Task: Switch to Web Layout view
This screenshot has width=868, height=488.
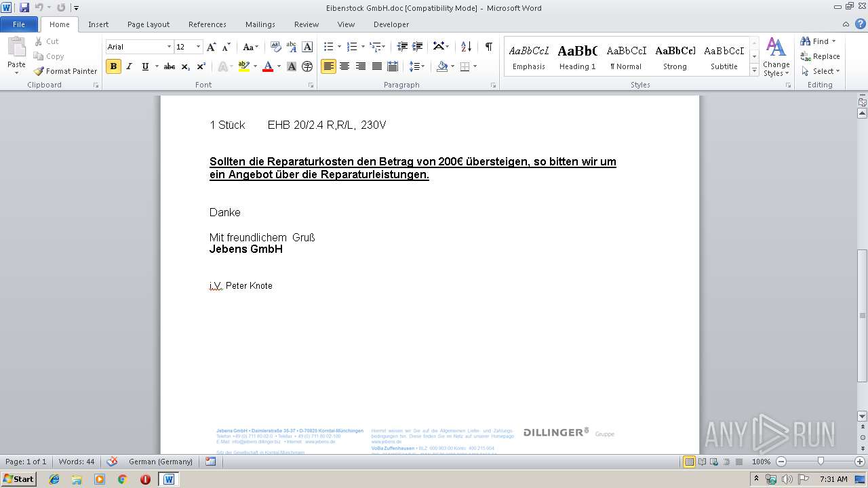Action: click(x=715, y=462)
